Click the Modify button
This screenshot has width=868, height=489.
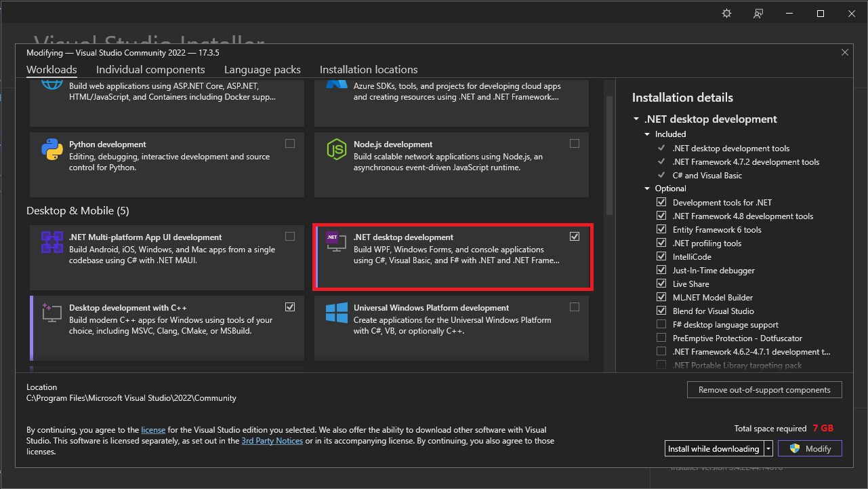click(810, 449)
